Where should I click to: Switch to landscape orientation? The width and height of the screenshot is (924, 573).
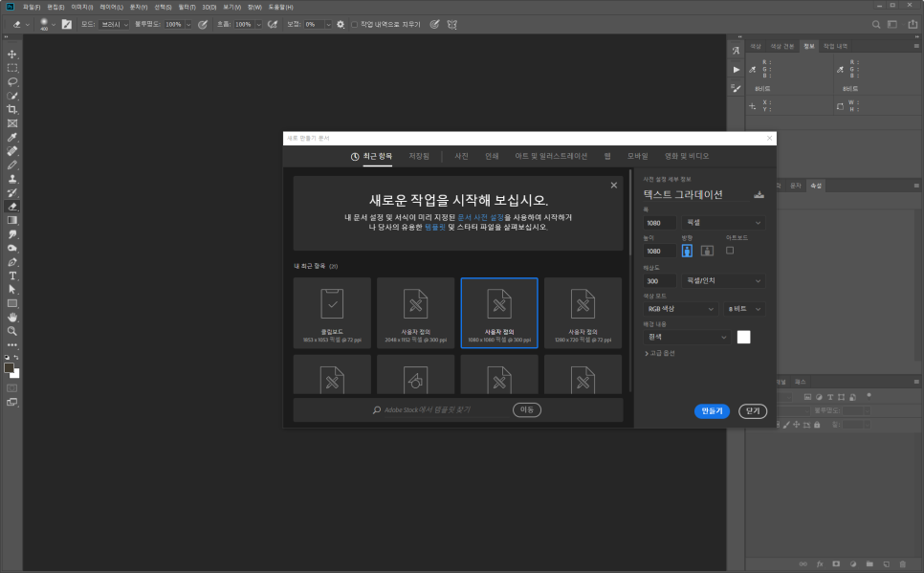(707, 251)
